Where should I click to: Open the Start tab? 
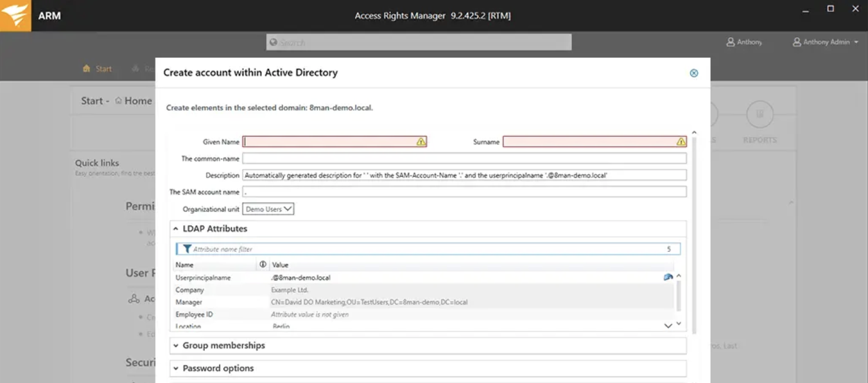[98, 69]
